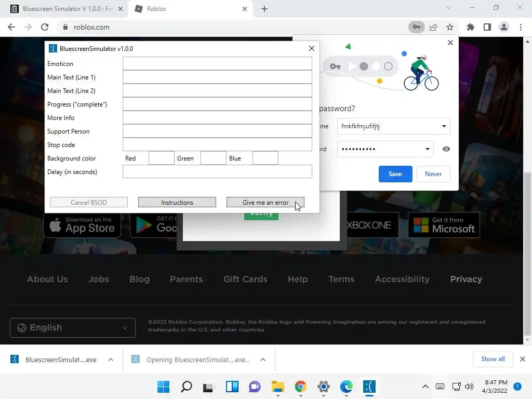Screen dimensions: 532x399
Task: Click the Delay (in seconds) field
Action: tap(217, 171)
